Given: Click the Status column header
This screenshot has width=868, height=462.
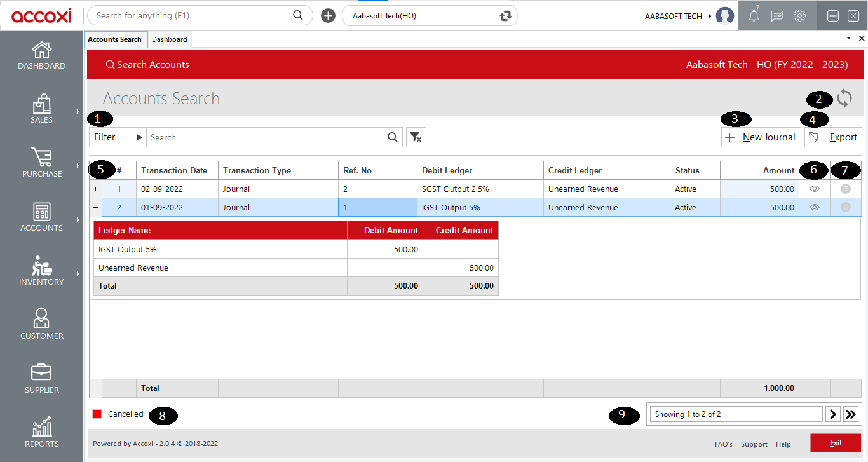Looking at the screenshot, I should (695, 170).
